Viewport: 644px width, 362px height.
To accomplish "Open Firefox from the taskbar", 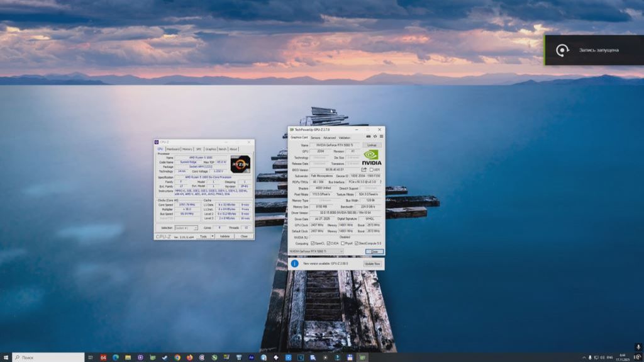I will [189, 358].
